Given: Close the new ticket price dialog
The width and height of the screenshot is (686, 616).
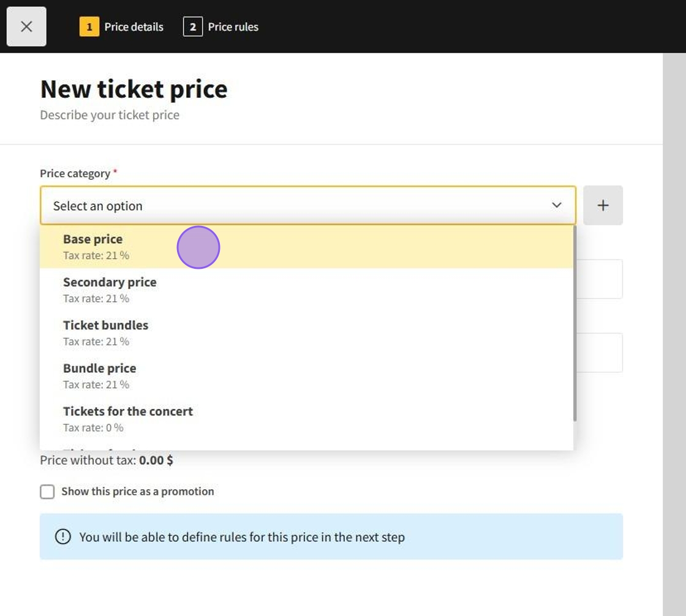Looking at the screenshot, I should click(x=26, y=26).
